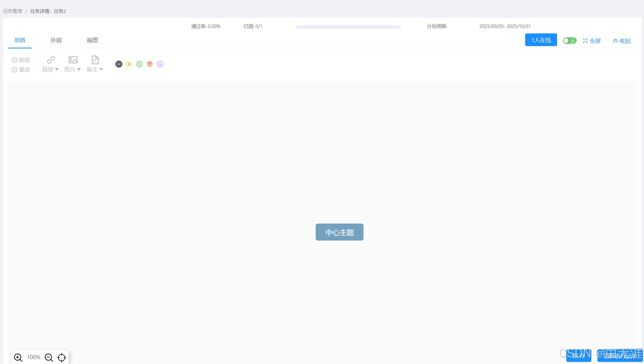
Task: Select the 中心主题 mind map node
Action: tap(339, 232)
